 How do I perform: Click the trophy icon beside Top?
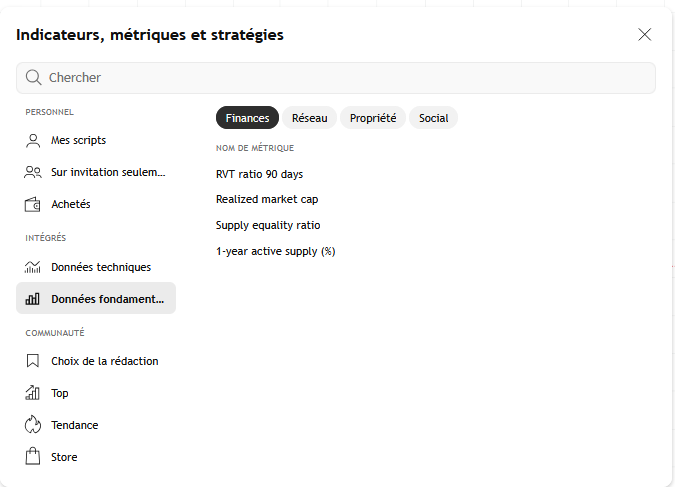click(33, 393)
